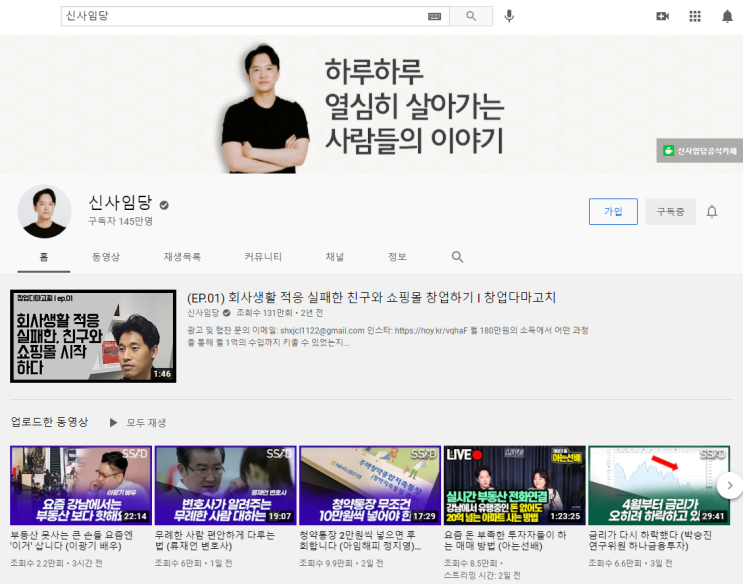
Task: Click 조회수 2.2만회 • 3시간 전 text
Action: coord(56,563)
